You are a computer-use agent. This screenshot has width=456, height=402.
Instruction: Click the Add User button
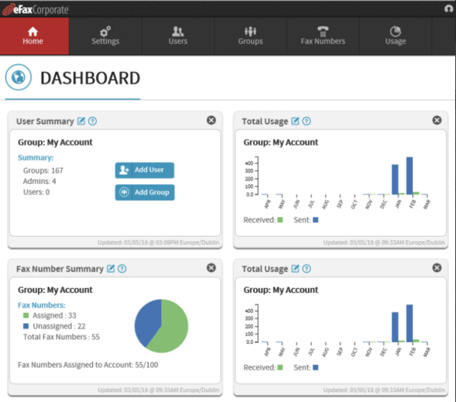[x=144, y=170]
